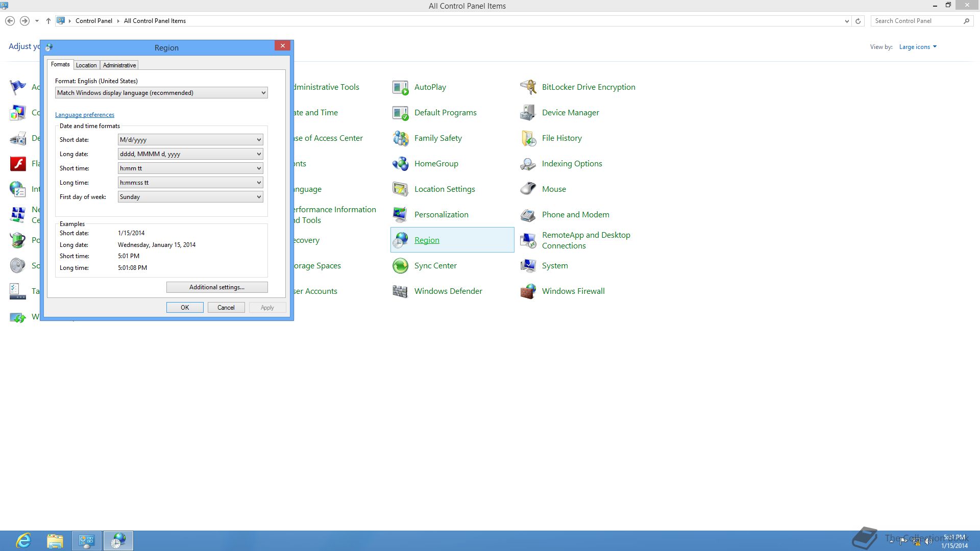Image resolution: width=980 pixels, height=551 pixels.
Task: Click the Additional settings button
Action: pyautogui.click(x=217, y=287)
